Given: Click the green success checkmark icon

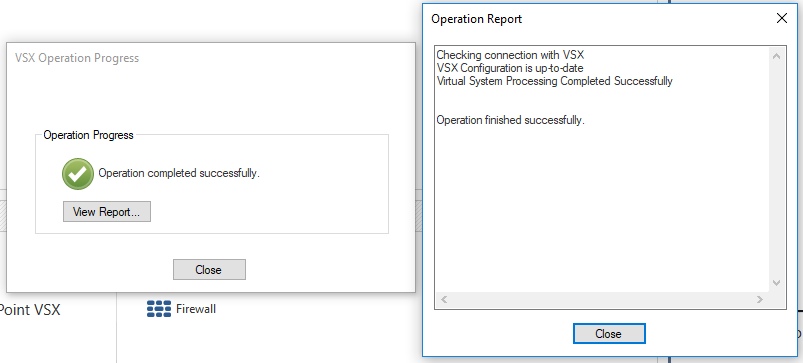Looking at the screenshot, I should (78, 174).
